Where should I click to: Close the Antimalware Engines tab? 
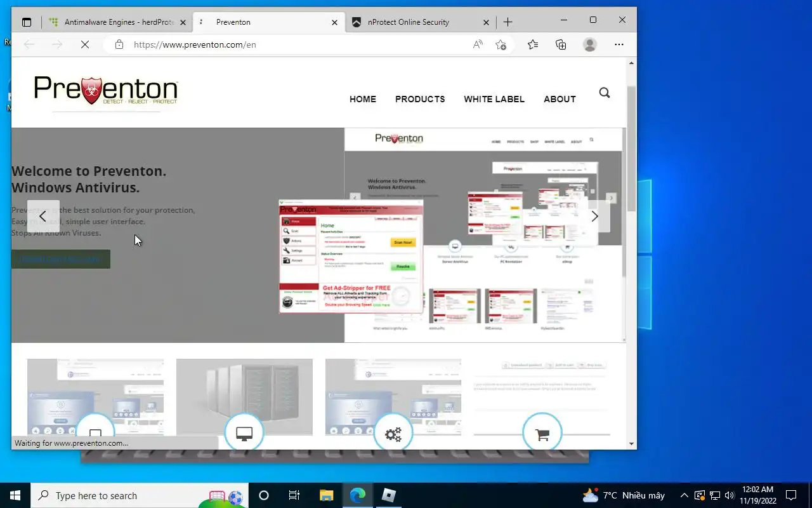[183, 22]
